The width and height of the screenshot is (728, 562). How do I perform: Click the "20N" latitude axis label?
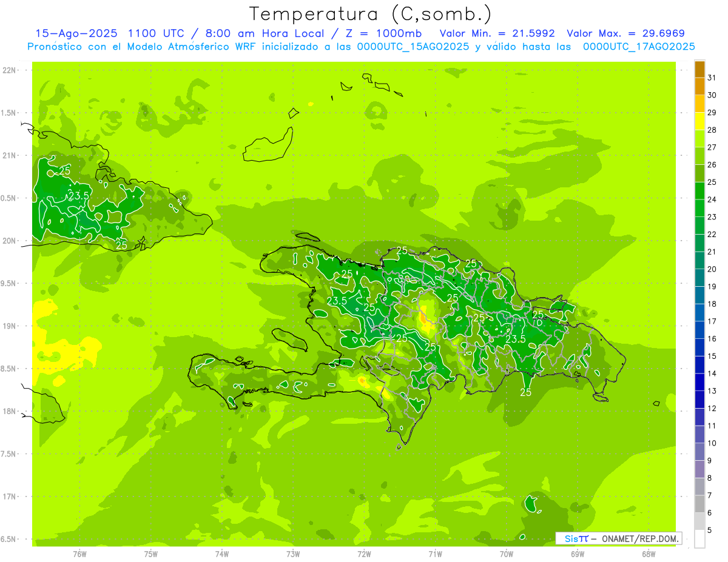click(x=9, y=241)
